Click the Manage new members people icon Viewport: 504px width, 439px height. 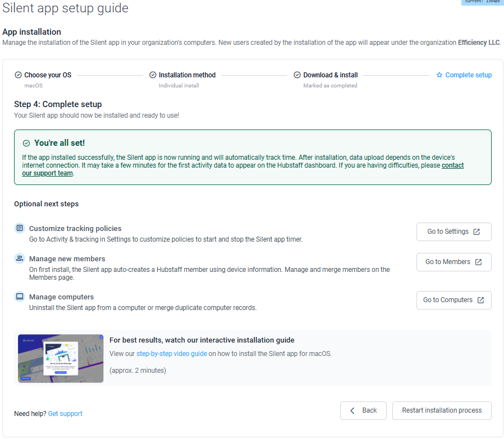pyautogui.click(x=20, y=258)
